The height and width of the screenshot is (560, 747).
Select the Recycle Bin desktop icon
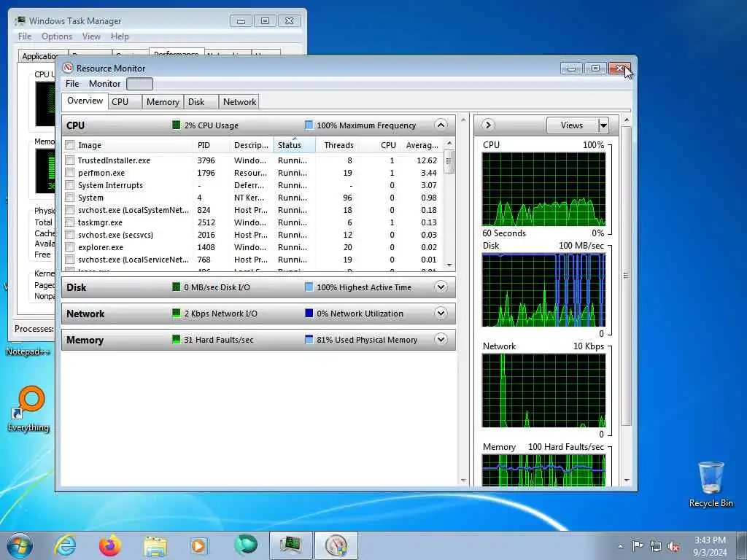coord(711,483)
